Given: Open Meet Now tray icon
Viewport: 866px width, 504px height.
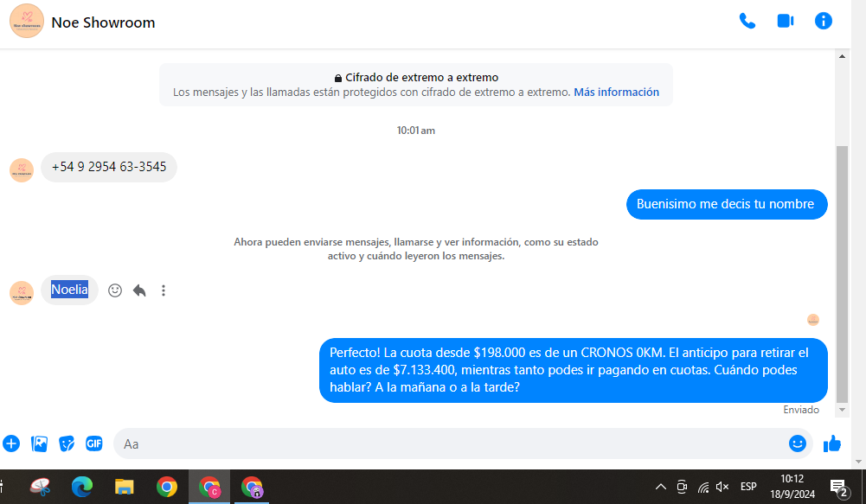Looking at the screenshot, I should pyautogui.click(x=682, y=487).
